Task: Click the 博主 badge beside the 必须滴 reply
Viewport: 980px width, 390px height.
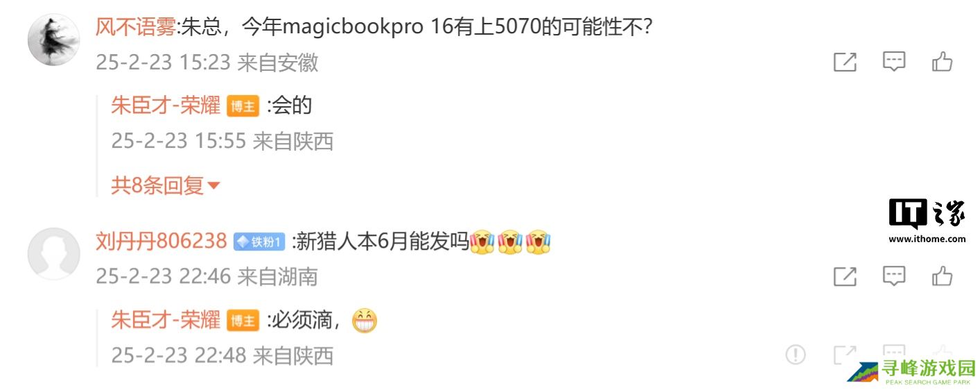Action: coord(243,321)
